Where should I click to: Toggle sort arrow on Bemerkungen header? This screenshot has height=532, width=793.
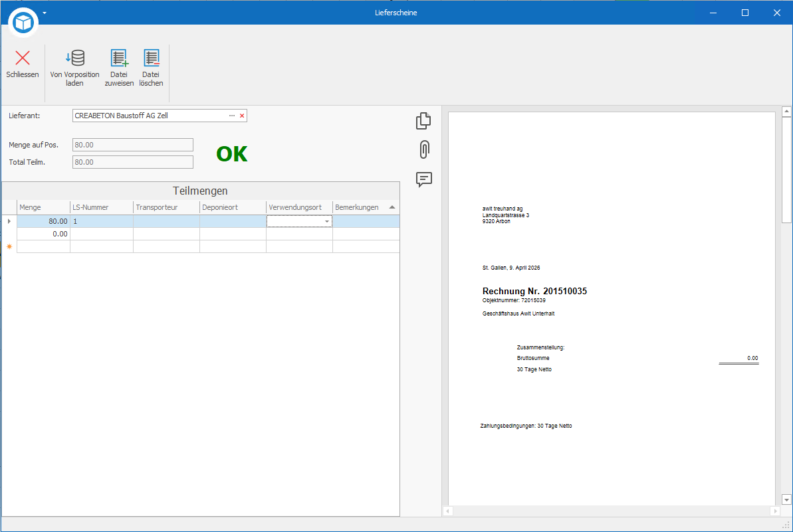[392, 207]
